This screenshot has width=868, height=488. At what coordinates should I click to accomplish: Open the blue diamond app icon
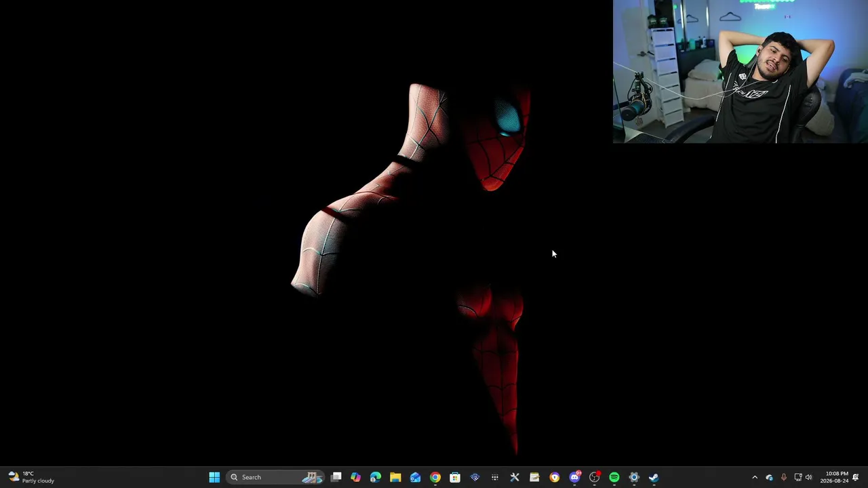475,477
